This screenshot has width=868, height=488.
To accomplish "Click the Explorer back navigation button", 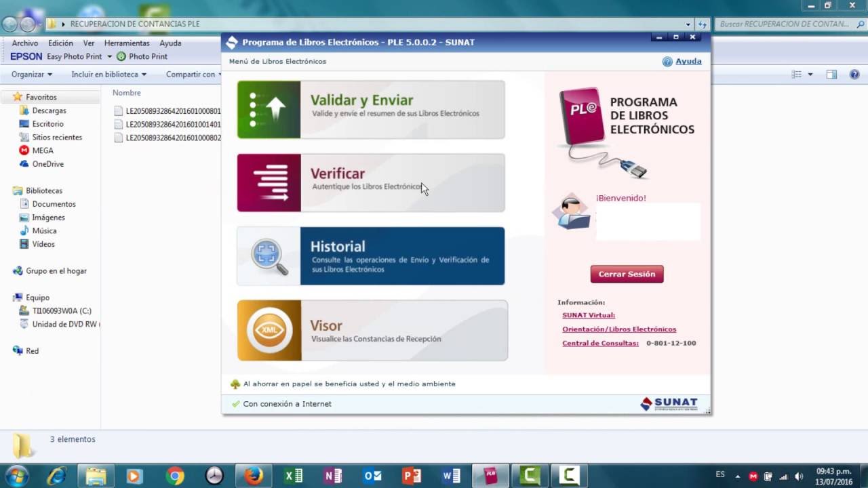I will tap(9, 24).
